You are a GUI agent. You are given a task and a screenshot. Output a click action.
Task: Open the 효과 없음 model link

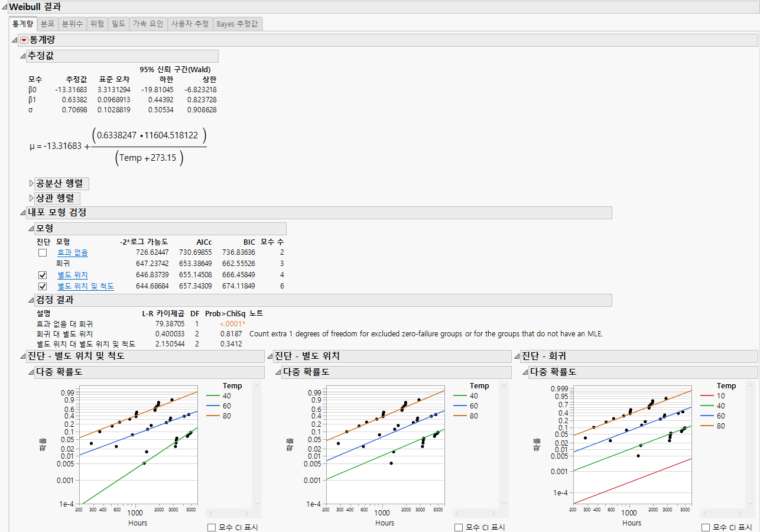coord(72,252)
